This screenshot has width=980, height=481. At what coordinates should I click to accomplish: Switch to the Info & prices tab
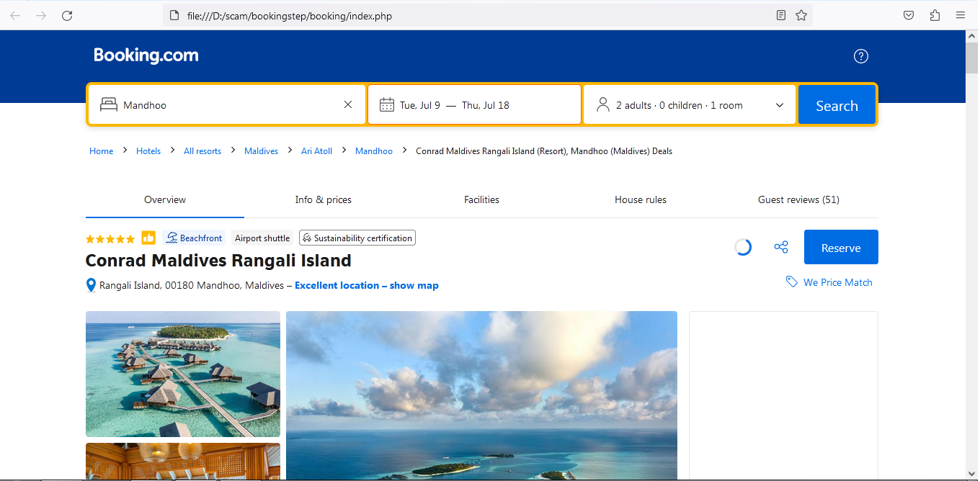[x=324, y=199]
